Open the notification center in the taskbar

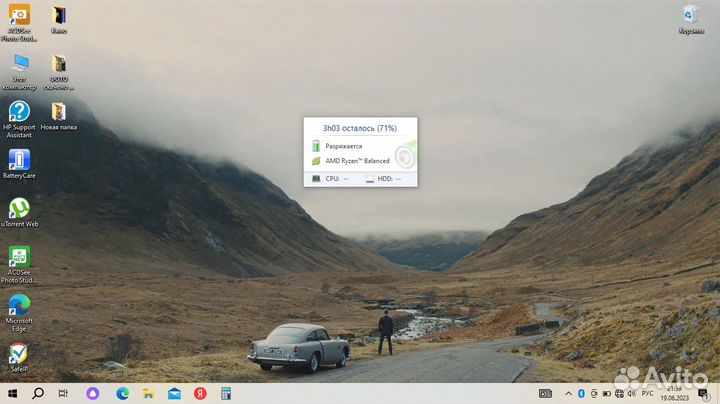coord(703,393)
